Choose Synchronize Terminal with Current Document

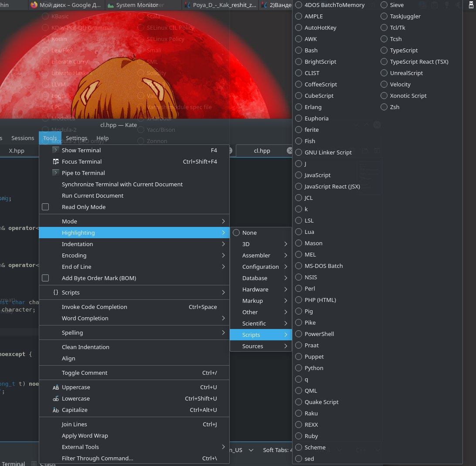tap(134, 185)
